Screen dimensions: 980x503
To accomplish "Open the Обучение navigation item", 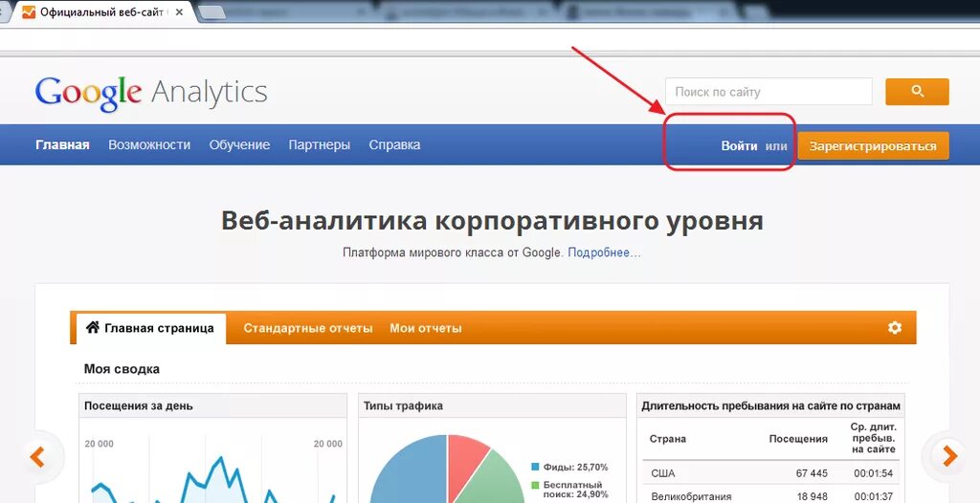I will point(239,145).
